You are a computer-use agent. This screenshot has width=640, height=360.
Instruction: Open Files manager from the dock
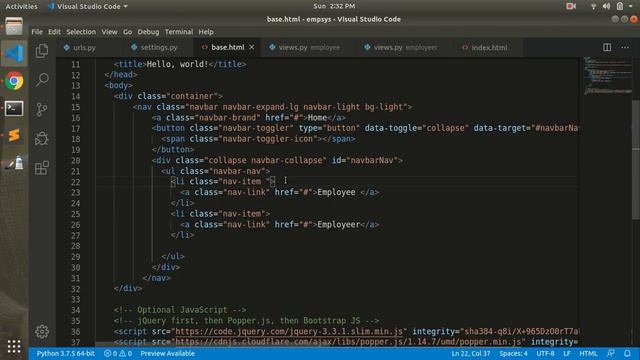[x=14, y=27]
